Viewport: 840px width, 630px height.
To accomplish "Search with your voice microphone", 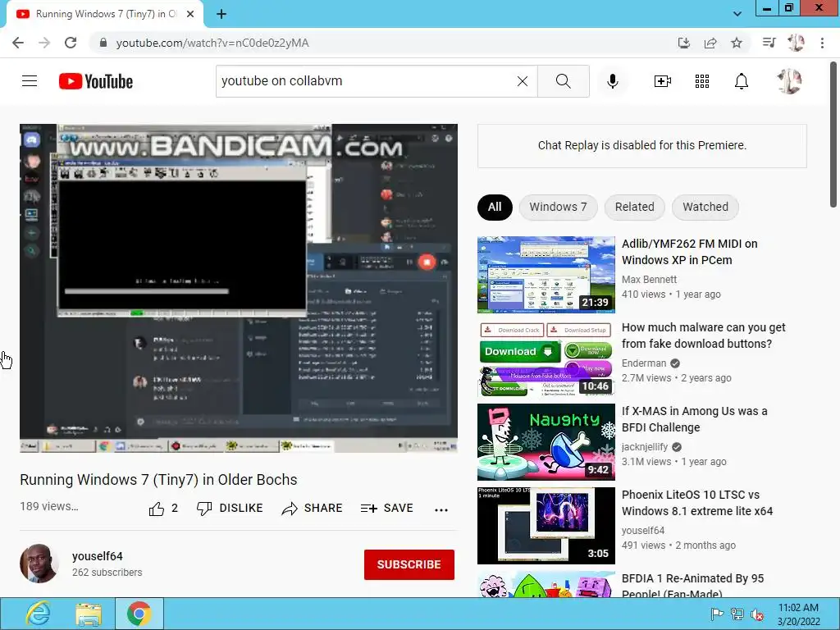I will [x=613, y=81].
